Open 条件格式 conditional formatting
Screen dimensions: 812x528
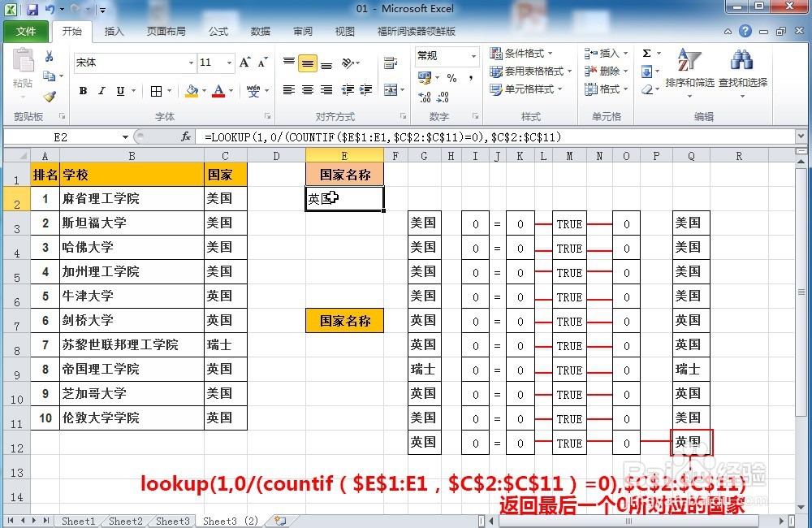[x=521, y=54]
